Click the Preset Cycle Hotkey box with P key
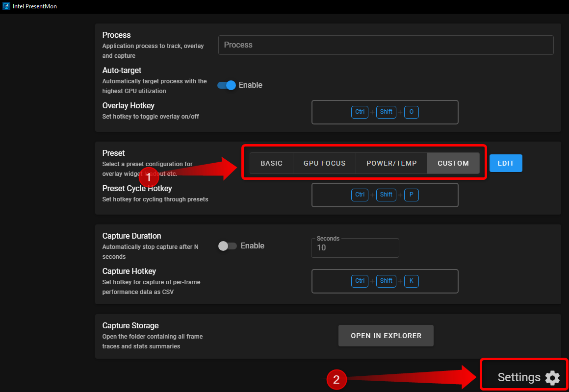The width and height of the screenshot is (569, 392). [x=385, y=195]
